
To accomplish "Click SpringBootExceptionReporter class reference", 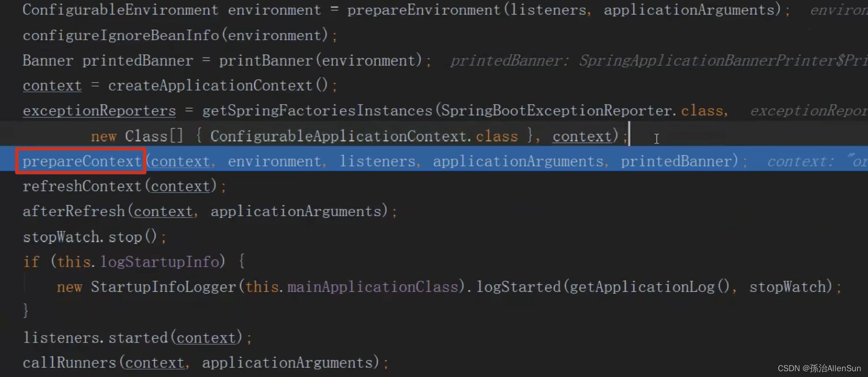I will [x=556, y=111].
